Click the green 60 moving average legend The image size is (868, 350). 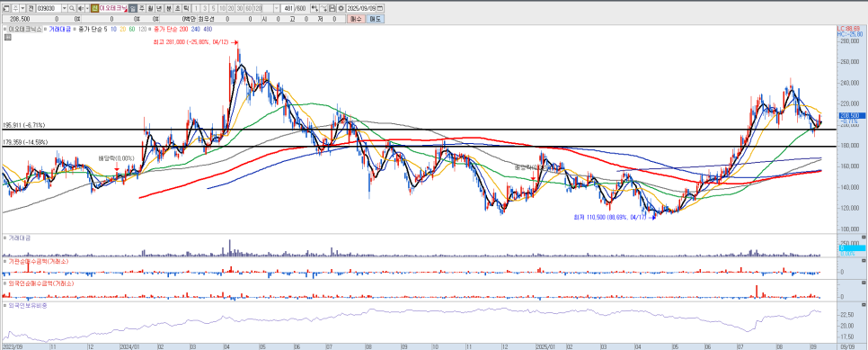click(132, 29)
